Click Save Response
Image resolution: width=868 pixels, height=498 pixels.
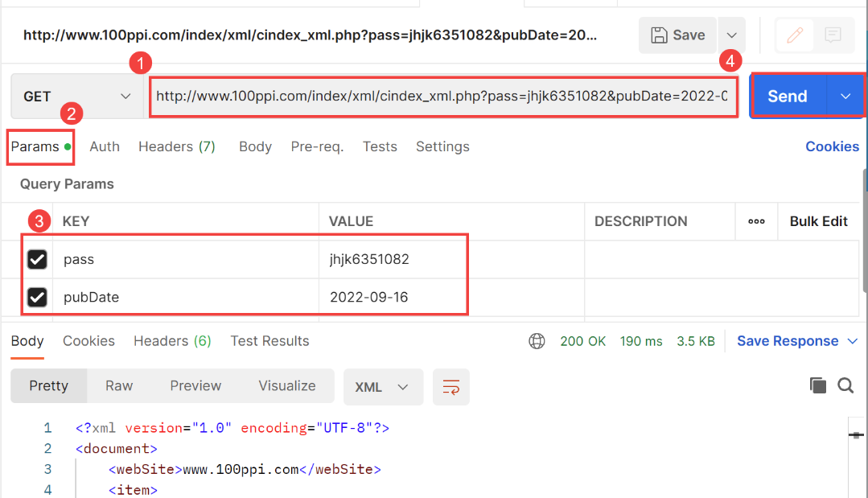(x=788, y=341)
